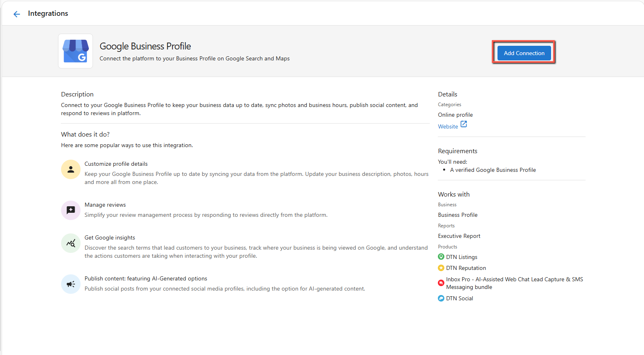Click 'A verified Google Business Profile' requirement
Screen dimensions: 644x355
pyautogui.click(x=493, y=170)
